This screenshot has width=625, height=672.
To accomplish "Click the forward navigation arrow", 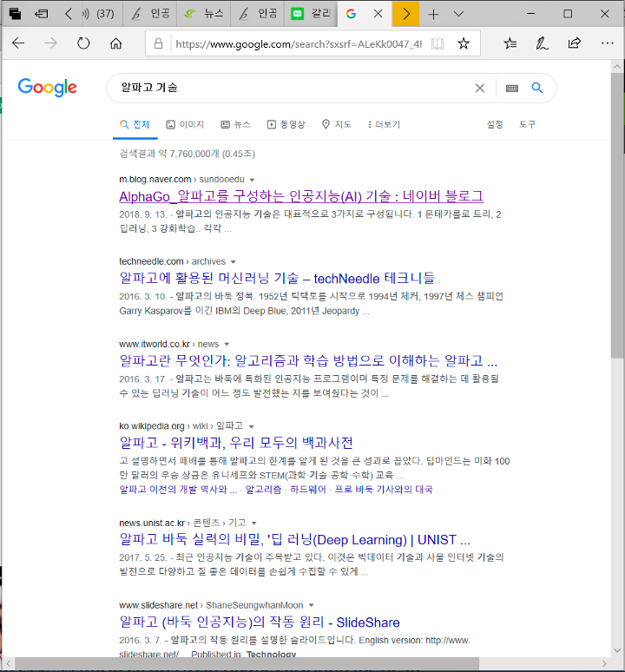I will click(50, 43).
